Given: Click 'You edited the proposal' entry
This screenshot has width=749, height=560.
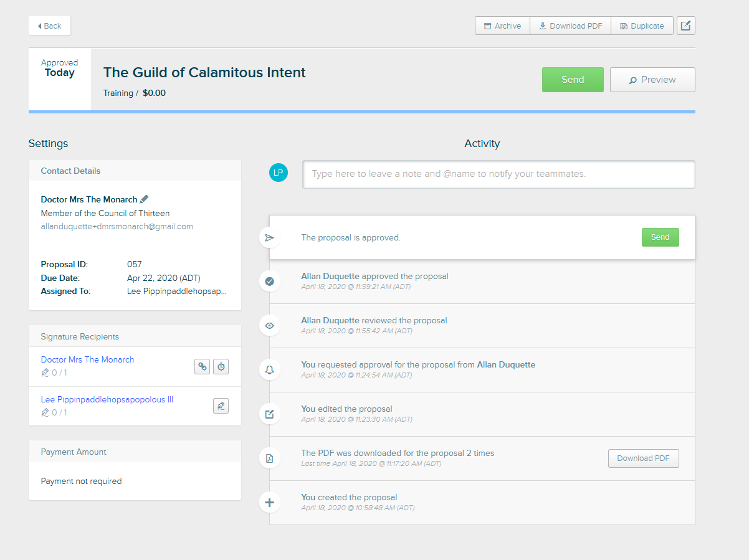Looking at the screenshot, I should tap(346, 409).
